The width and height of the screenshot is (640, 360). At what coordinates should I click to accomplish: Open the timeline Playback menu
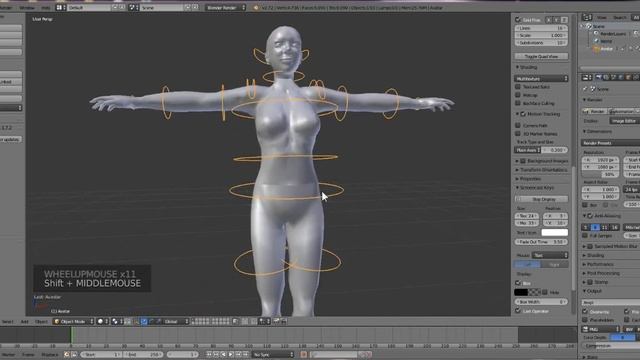[50, 355]
